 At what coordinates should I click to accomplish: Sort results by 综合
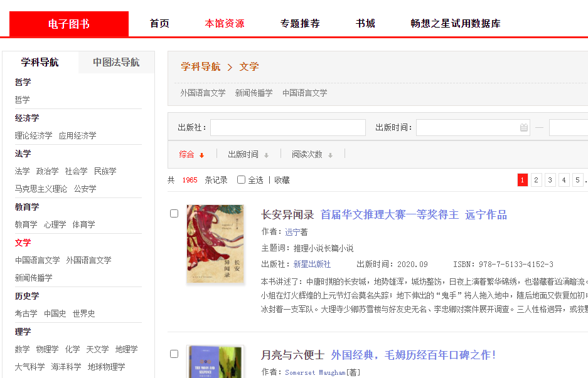(186, 154)
